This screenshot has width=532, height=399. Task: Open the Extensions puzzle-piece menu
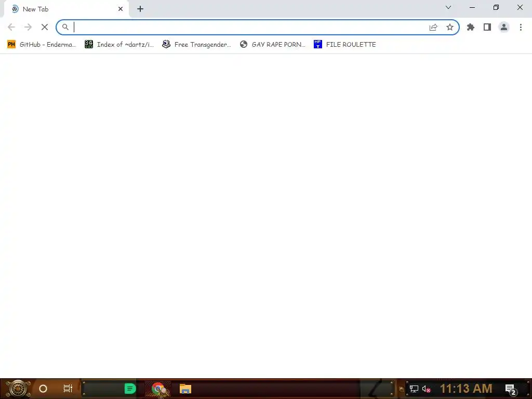click(471, 27)
